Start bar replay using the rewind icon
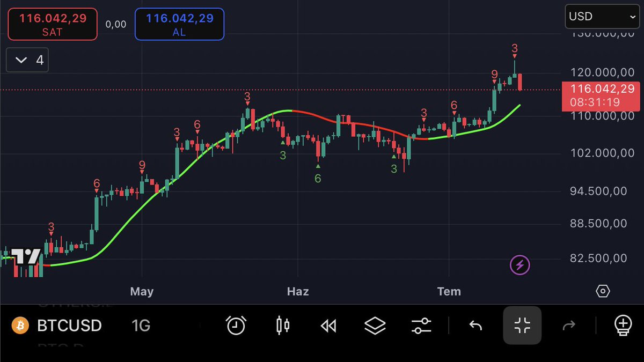644x362 pixels. (x=328, y=325)
